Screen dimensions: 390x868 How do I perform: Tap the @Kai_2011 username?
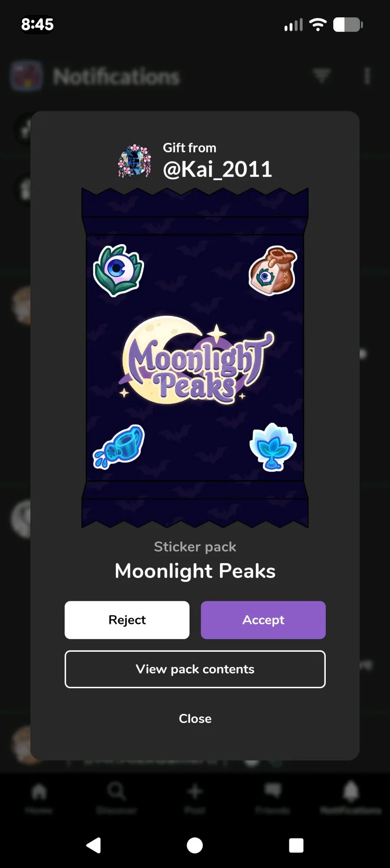tap(217, 169)
